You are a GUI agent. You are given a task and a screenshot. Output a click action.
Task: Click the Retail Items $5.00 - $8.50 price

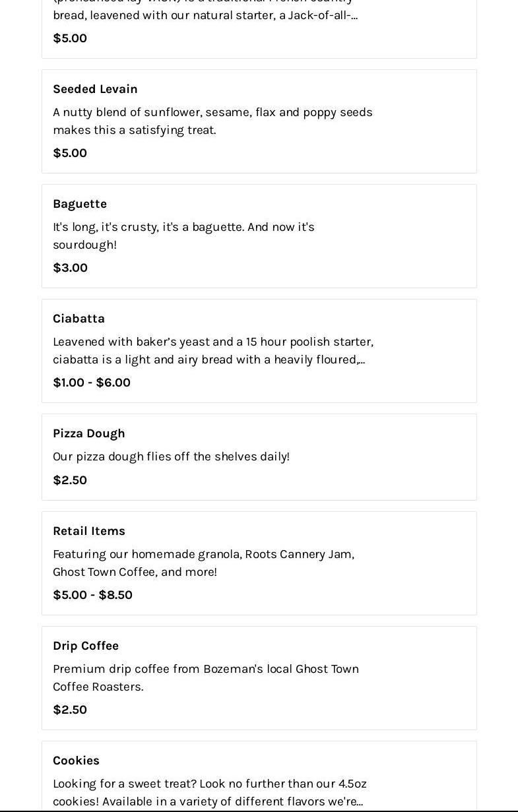(92, 595)
